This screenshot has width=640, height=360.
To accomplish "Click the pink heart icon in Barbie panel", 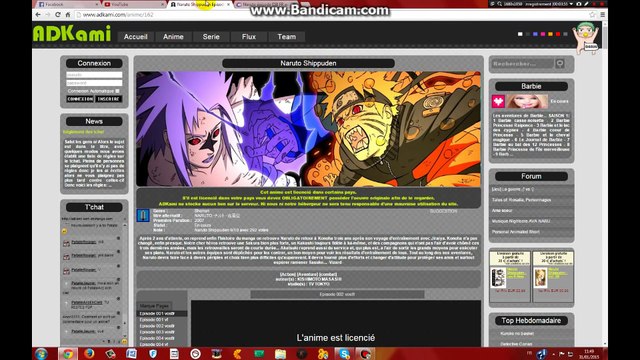I will (x=498, y=101).
